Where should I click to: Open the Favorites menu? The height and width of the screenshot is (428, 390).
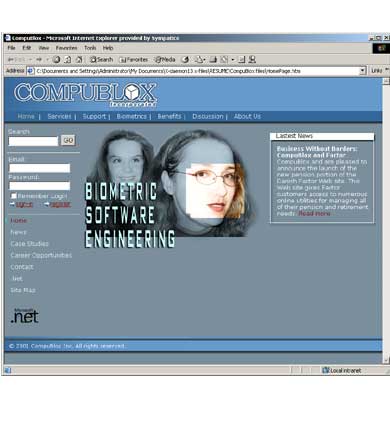click(66, 48)
